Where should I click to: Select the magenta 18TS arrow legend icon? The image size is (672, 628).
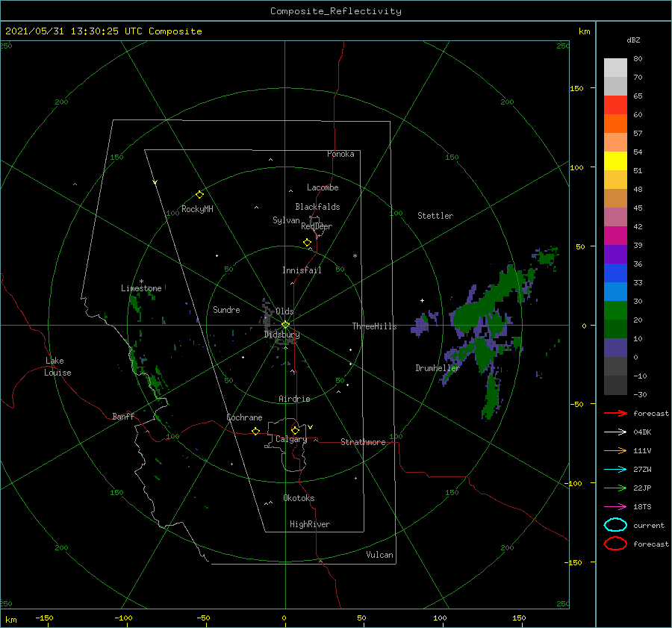pyautogui.click(x=615, y=507)
